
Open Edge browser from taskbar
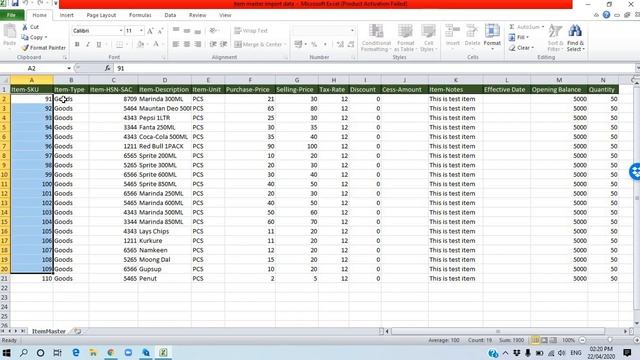[x=76, y=352]
